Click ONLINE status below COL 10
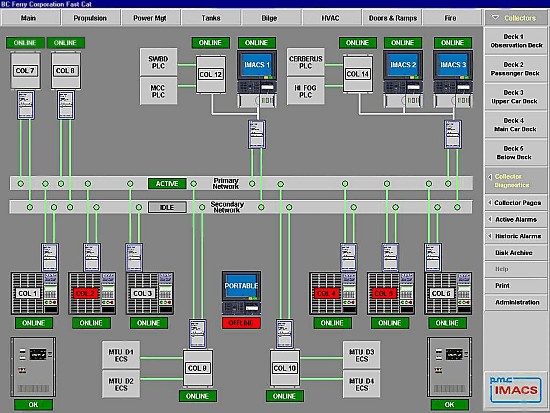 point(284,396)
